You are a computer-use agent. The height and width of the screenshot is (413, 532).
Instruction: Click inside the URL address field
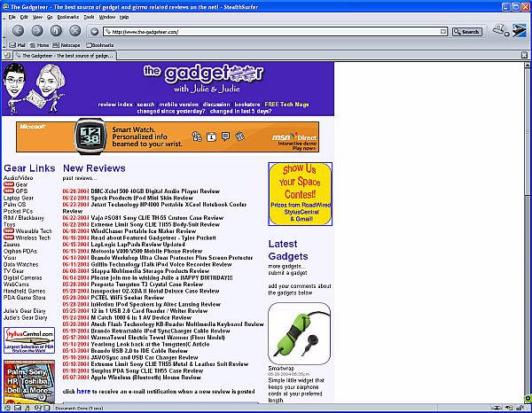(x=266, y=31)
